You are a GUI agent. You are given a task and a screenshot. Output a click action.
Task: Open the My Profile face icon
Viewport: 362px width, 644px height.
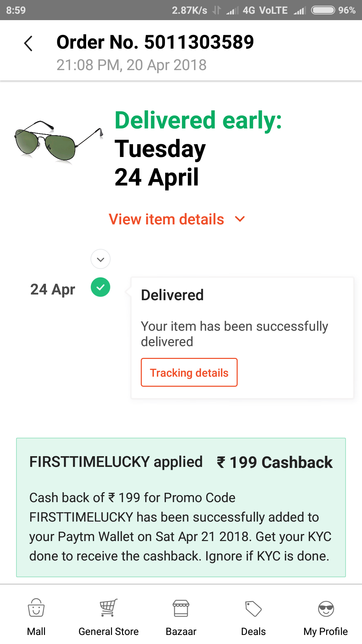point(326,608)
